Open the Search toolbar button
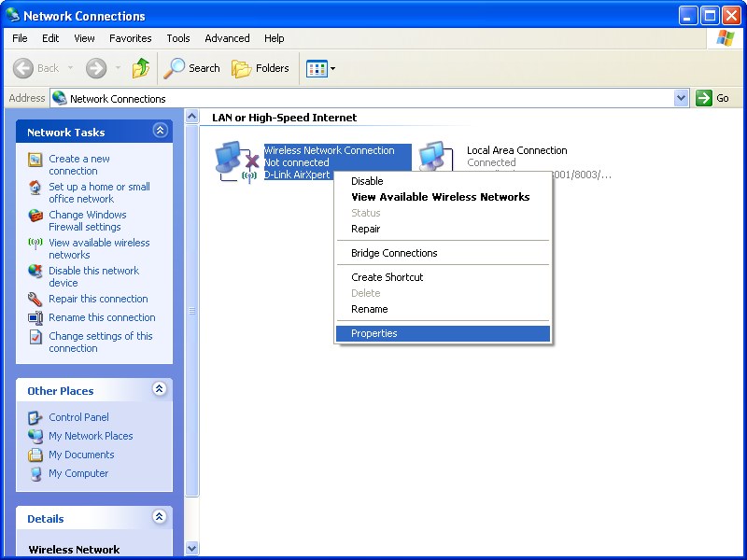 click(192, 68)
